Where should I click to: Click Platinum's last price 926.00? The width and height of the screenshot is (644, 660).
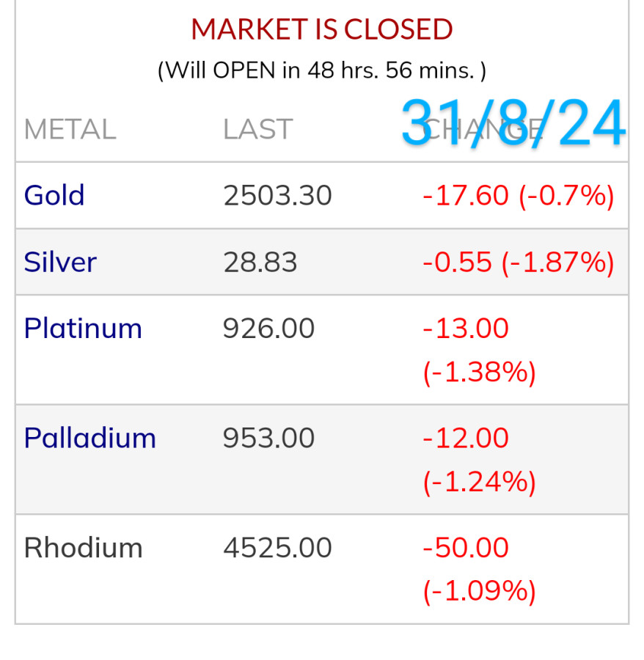268,328
